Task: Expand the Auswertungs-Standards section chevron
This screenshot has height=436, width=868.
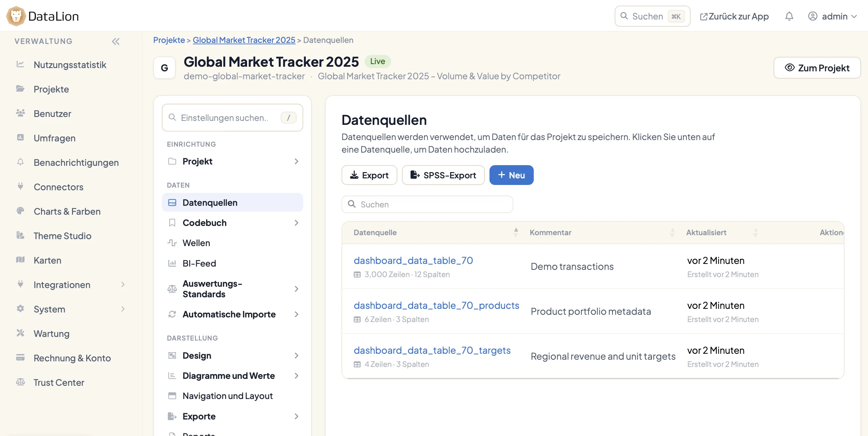Action: (x=296, y=289)
